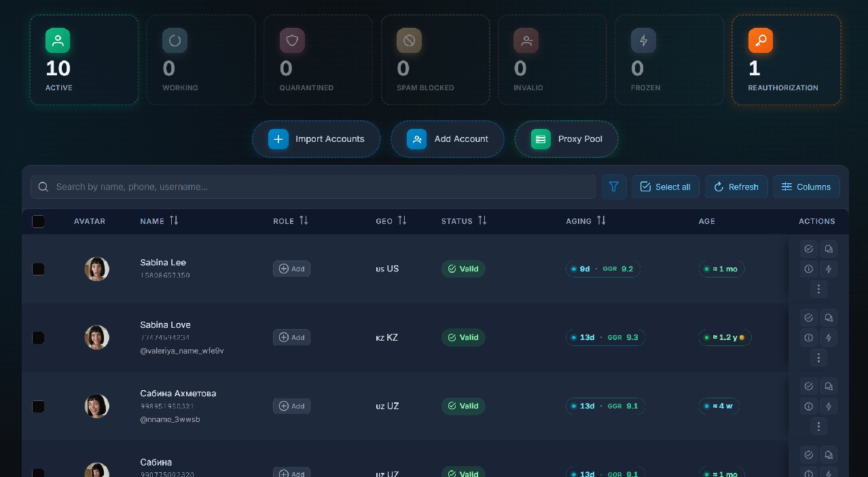
Task: Click the ≈ 4 w age badge
Action: [x=719, y=406]
